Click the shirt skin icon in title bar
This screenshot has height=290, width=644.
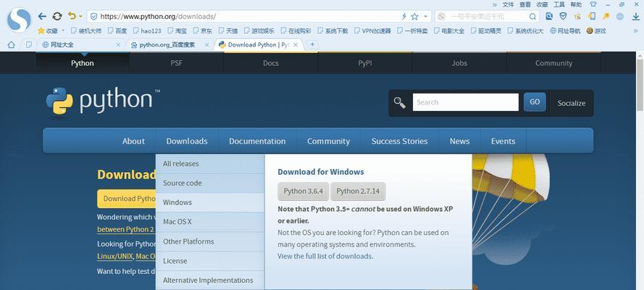(x=593, y=4)
